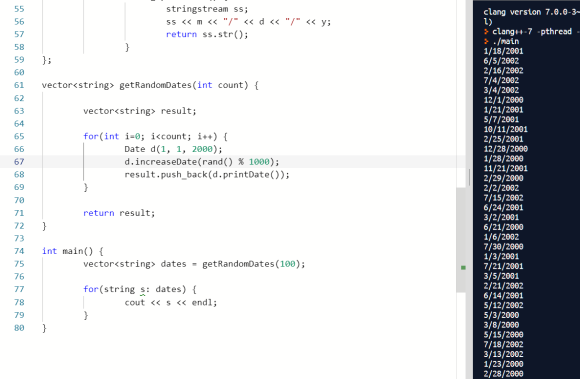Click the 10/11/2001 console output line

tap(505, 129)
